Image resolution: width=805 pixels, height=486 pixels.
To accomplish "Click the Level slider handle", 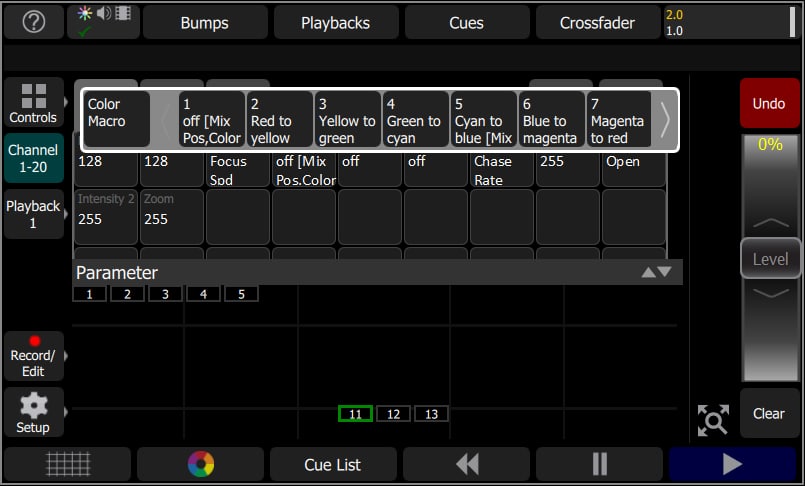I will 769,259.
